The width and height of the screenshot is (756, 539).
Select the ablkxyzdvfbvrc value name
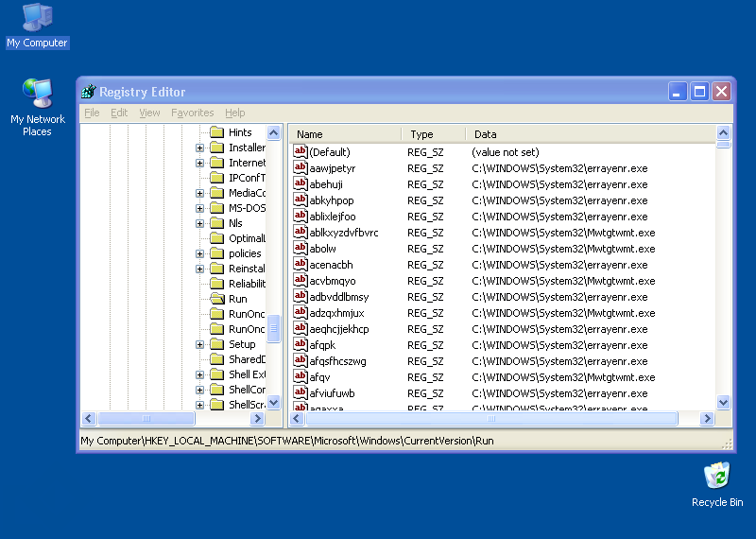[344, 233]
